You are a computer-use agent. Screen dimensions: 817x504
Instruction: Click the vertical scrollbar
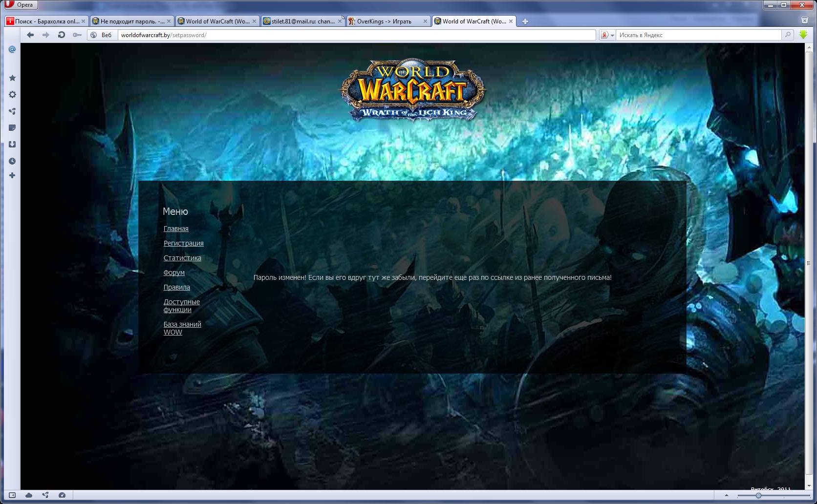click(808, 263)
